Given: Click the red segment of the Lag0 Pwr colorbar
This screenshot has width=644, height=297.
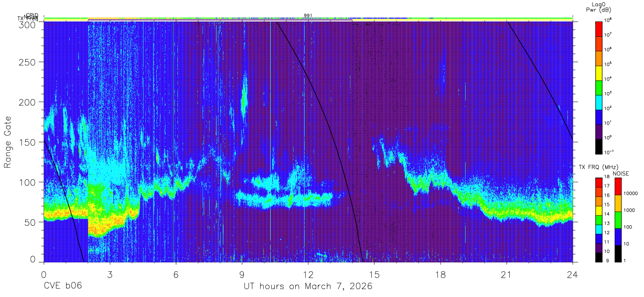Looking at the screenshot, I should pyautogui.click(x=599, y=29).
